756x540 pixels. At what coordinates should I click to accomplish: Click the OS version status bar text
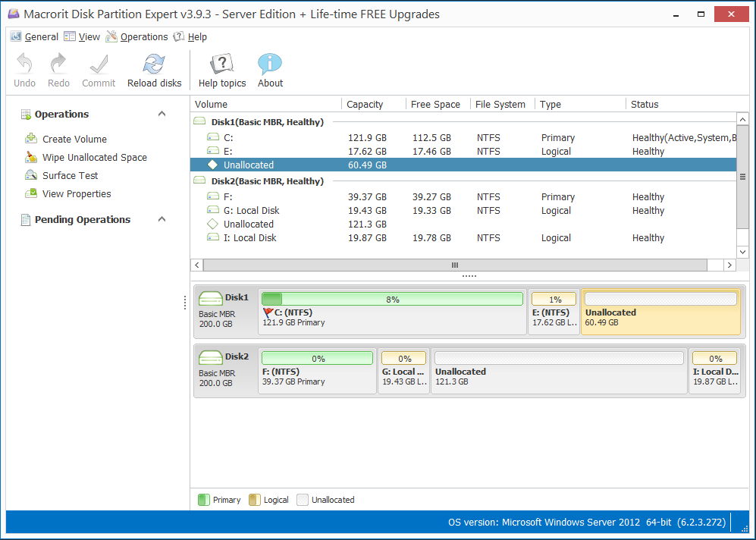click(587, 522)
